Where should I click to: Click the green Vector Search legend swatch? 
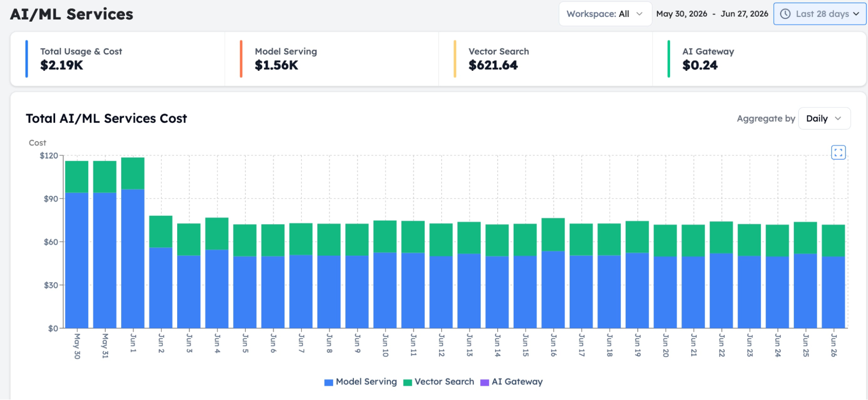[x=407, y=382]
